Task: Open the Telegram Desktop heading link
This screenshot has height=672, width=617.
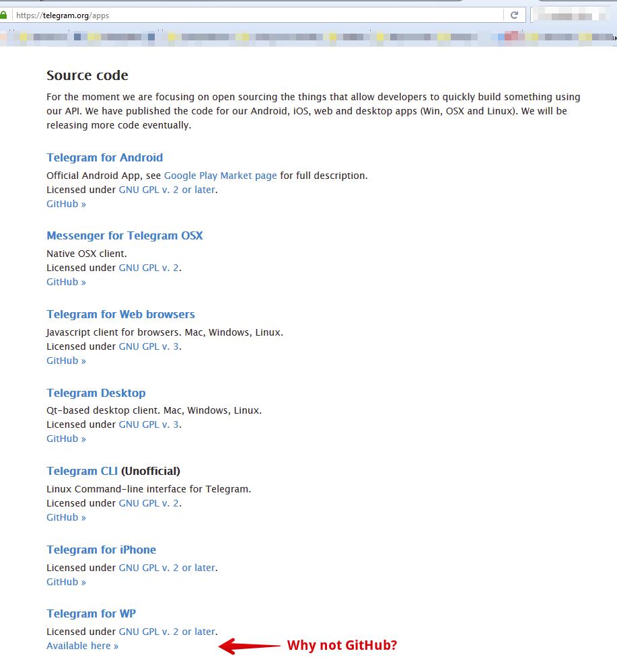Action: [96, 393]
